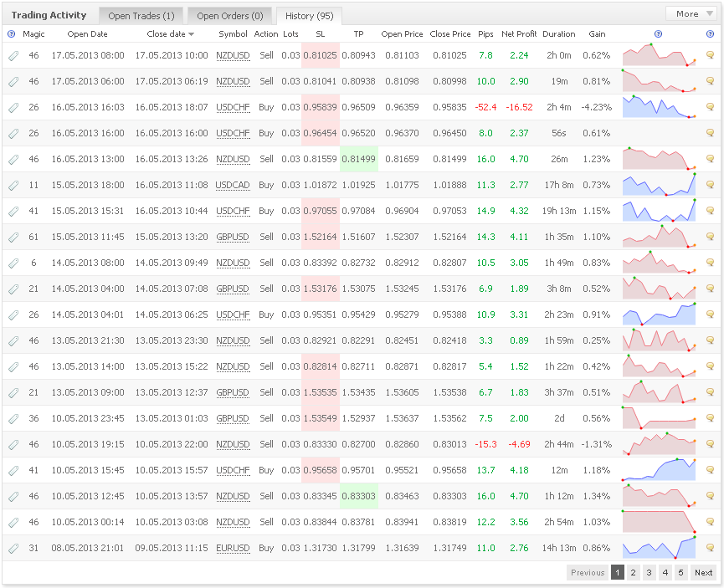Open comment bubble for 08.05.2013 21:01 trade
Image resolution: width=724 pixels, height=588 pixels.
(x=710, y=547)
